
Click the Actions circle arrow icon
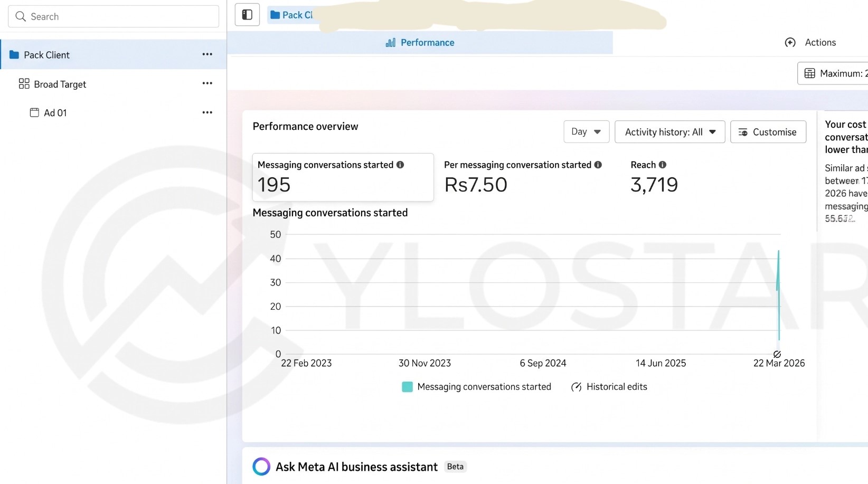[x=790, y=43]
